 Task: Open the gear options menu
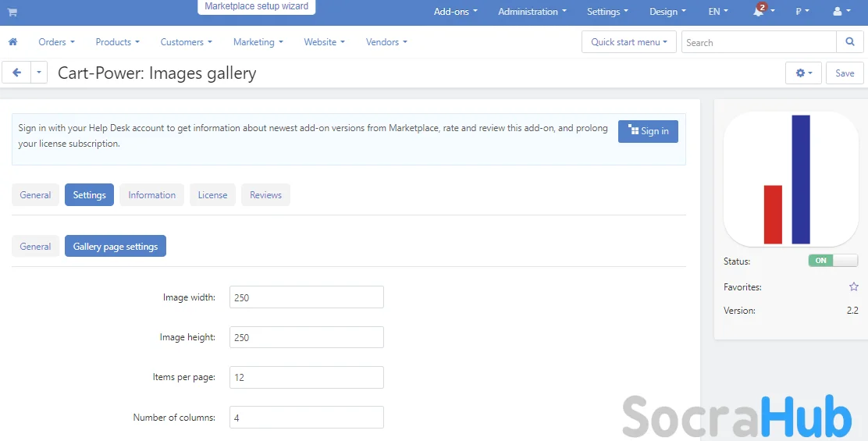[803, 73]
